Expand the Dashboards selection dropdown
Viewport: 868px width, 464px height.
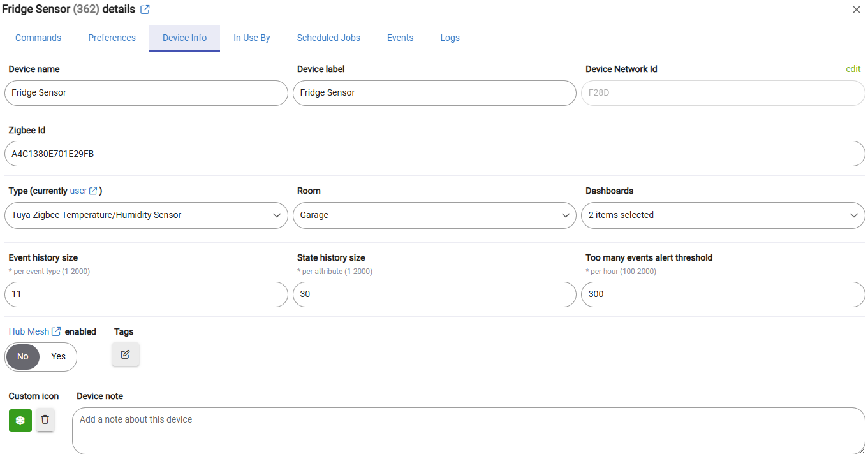[723, 215]
